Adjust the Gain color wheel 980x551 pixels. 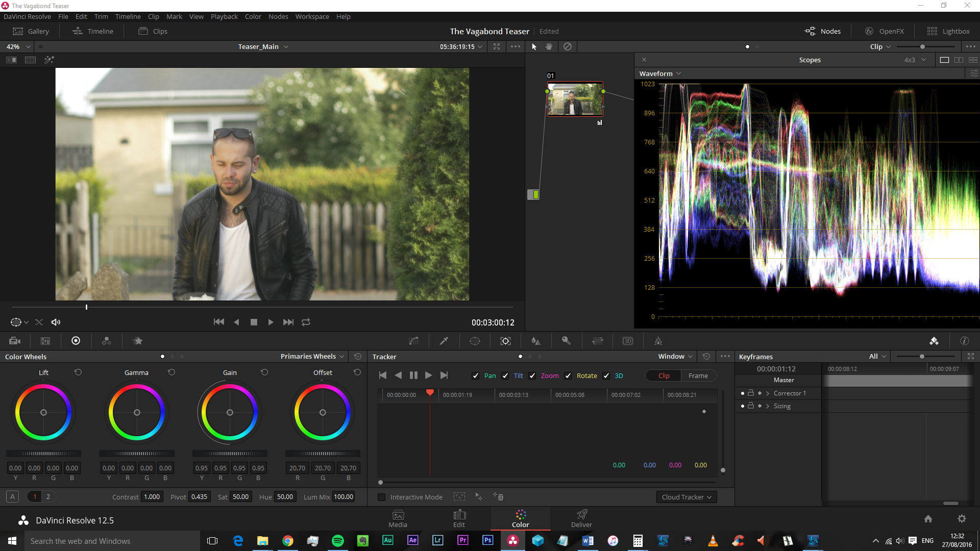click(x=230, y=412)
